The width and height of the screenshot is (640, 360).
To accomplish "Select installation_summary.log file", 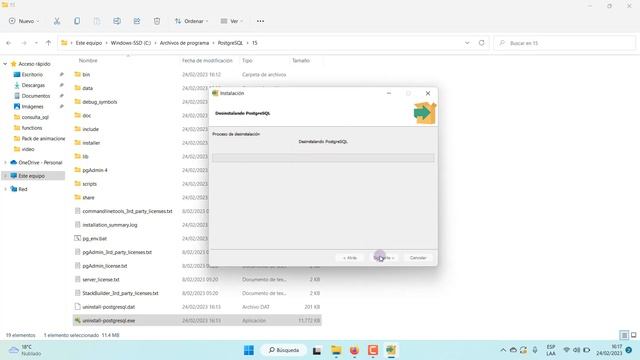I will coord(109,225).
